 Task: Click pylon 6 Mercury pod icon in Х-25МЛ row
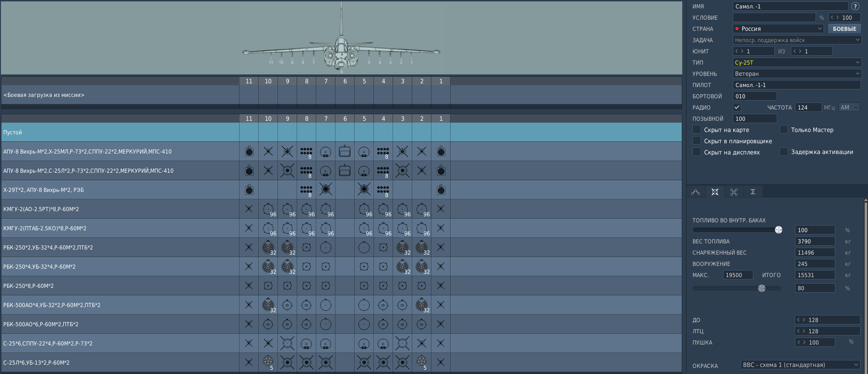[345, 152]
